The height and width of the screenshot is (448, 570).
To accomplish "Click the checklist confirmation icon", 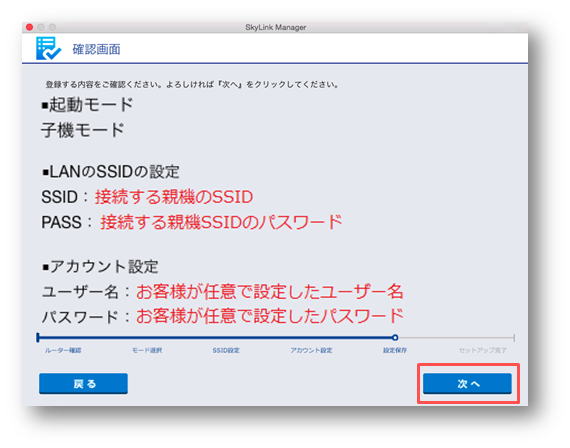I will (48, 48).
